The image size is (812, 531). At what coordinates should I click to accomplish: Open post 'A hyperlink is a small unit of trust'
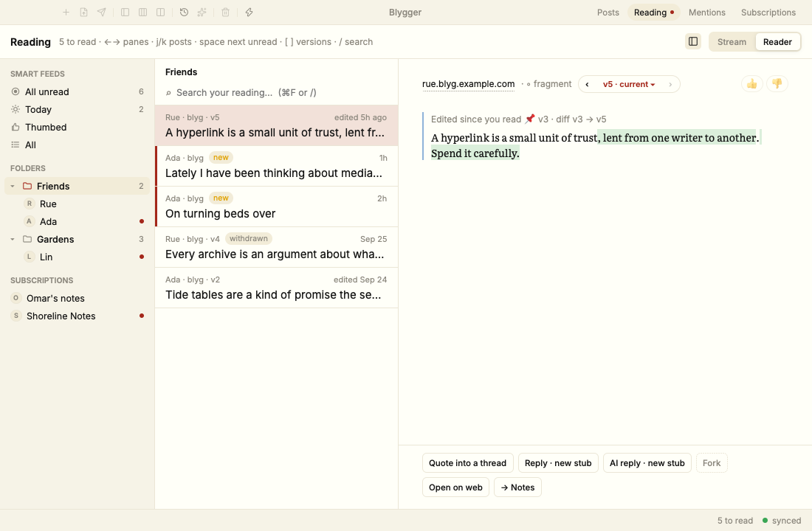pos(276,126)
